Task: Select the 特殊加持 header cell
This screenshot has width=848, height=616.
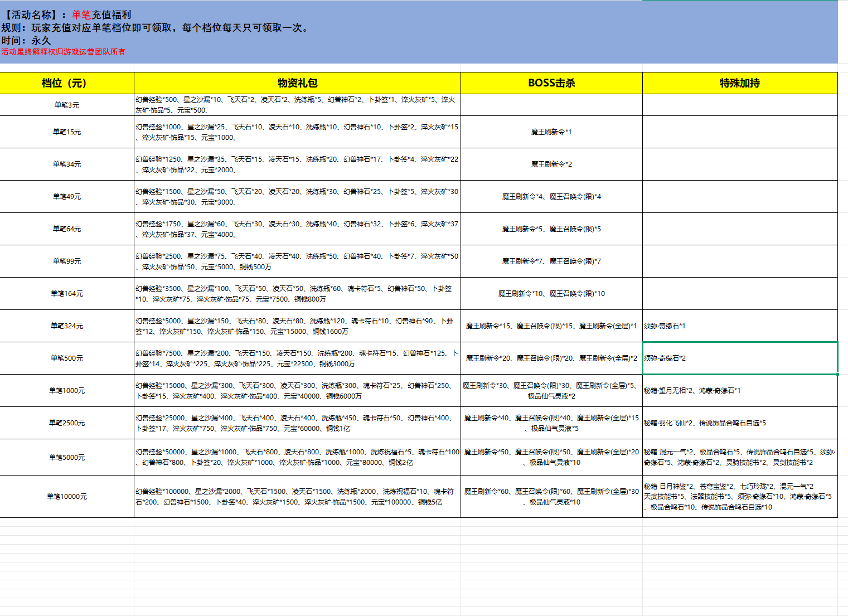Action: (739, 83)
